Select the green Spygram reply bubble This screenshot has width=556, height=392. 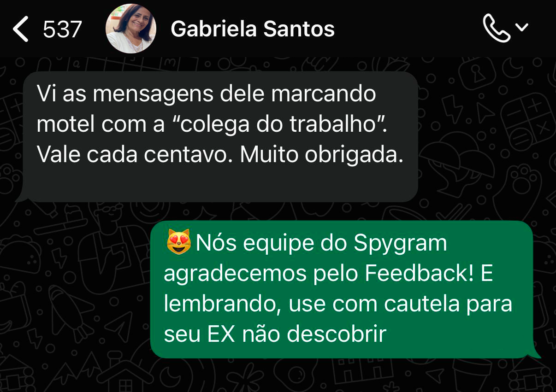click(342, 289)
